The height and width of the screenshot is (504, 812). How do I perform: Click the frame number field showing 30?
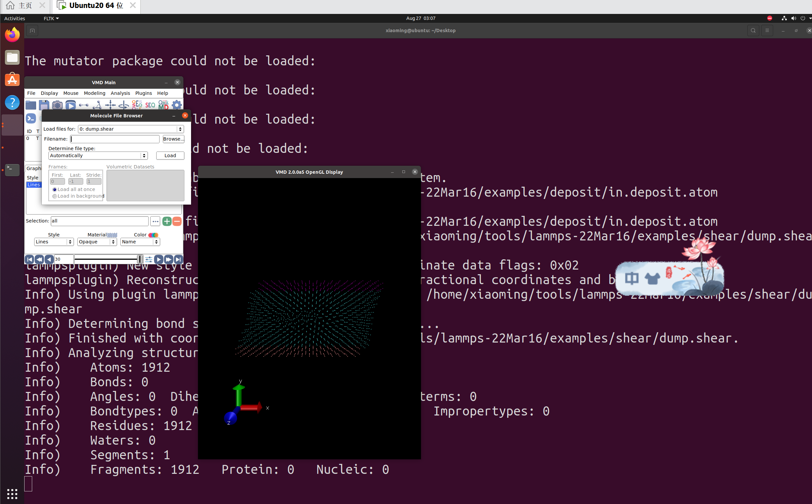[64, 259]
